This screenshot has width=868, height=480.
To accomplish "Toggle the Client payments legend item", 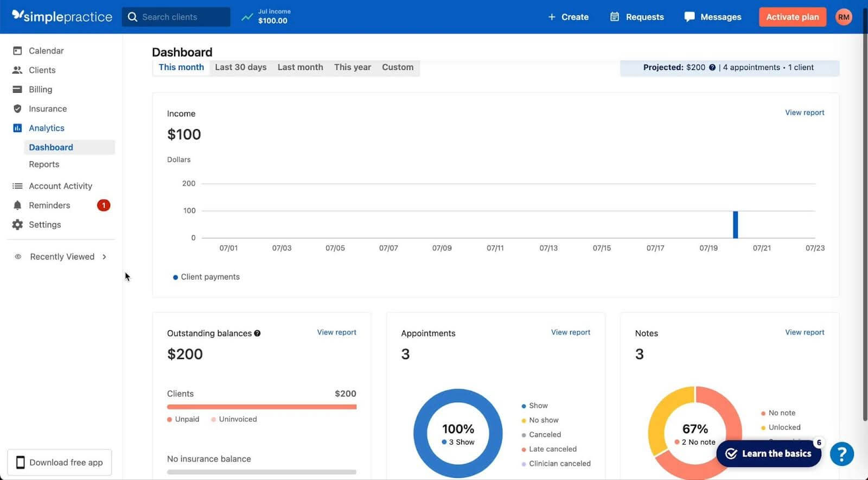I will tap(206, 277).
